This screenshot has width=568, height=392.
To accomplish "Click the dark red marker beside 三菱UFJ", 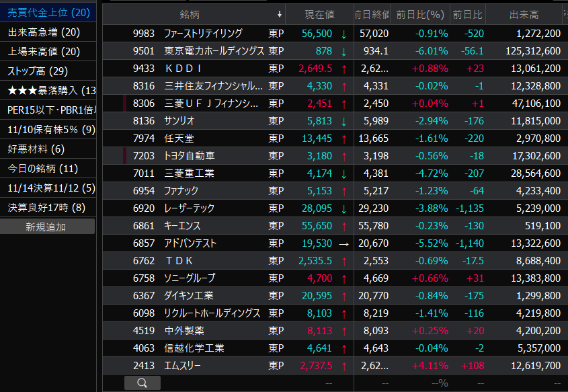I will pyautogui.click(x=125, y=104).
